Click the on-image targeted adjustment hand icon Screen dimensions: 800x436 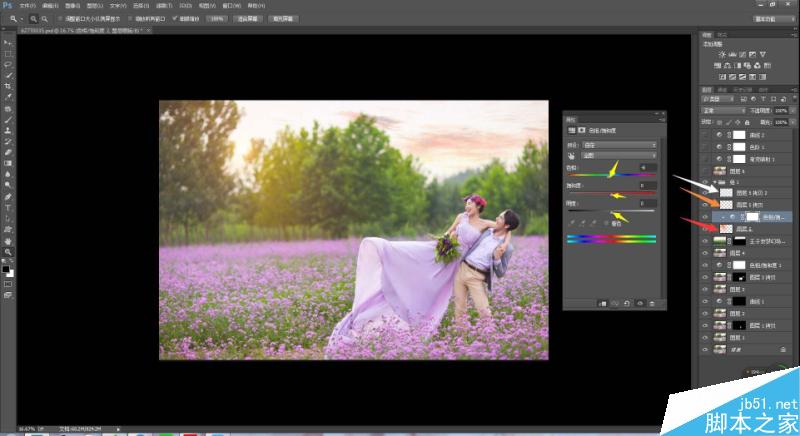571,156
